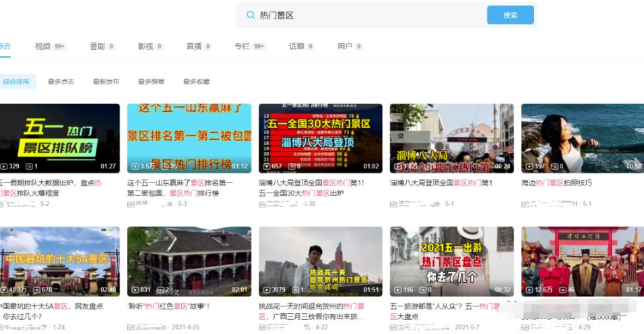This screenshot has height=334, width=644.
Task: Select 最多点击 sort option
Action: 61,81
